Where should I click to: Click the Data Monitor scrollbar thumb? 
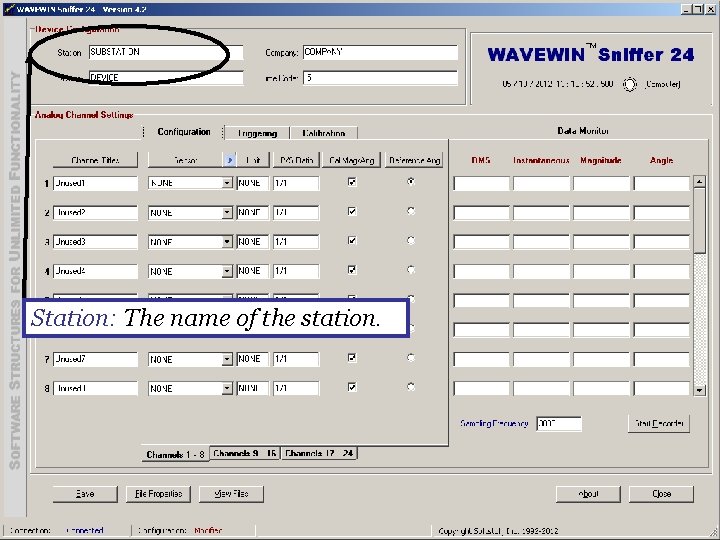click(699, 220)
